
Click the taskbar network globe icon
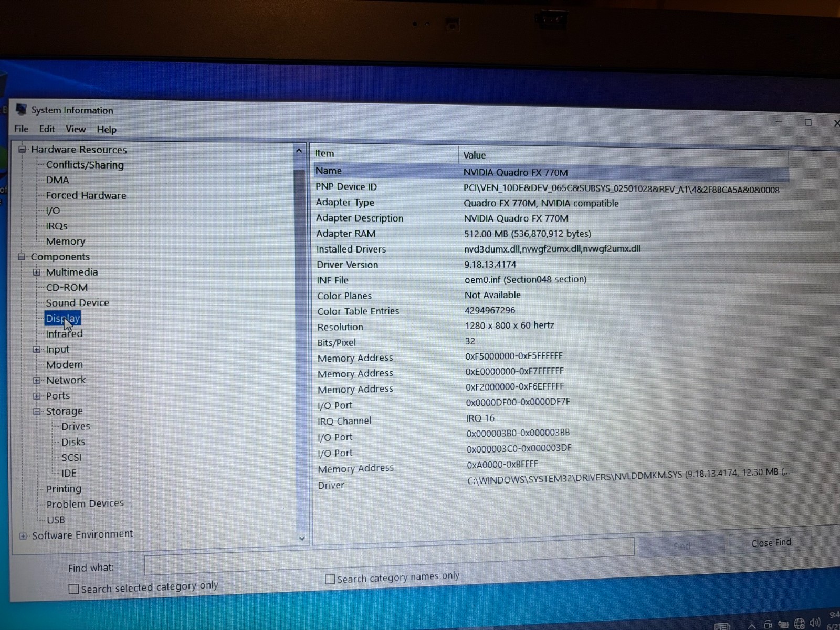799,624
